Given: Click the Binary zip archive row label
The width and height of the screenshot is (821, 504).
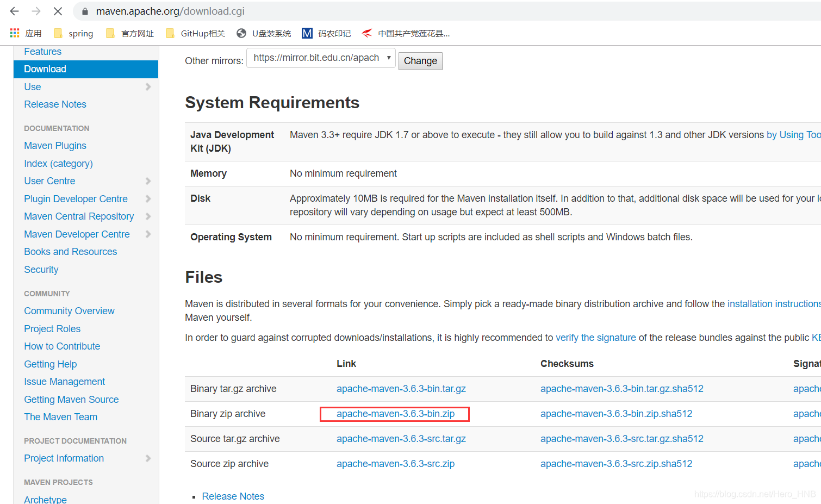Looking at the screenshot, I should [x=228, y=414].
